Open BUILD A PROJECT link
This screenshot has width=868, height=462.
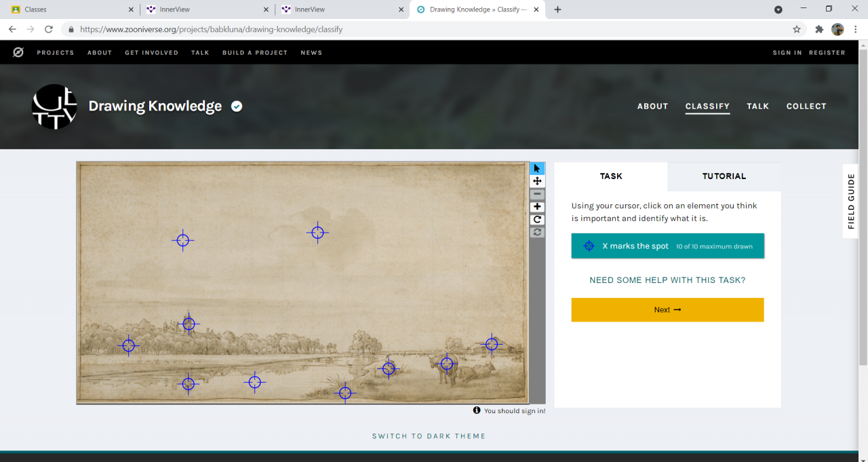255,52
